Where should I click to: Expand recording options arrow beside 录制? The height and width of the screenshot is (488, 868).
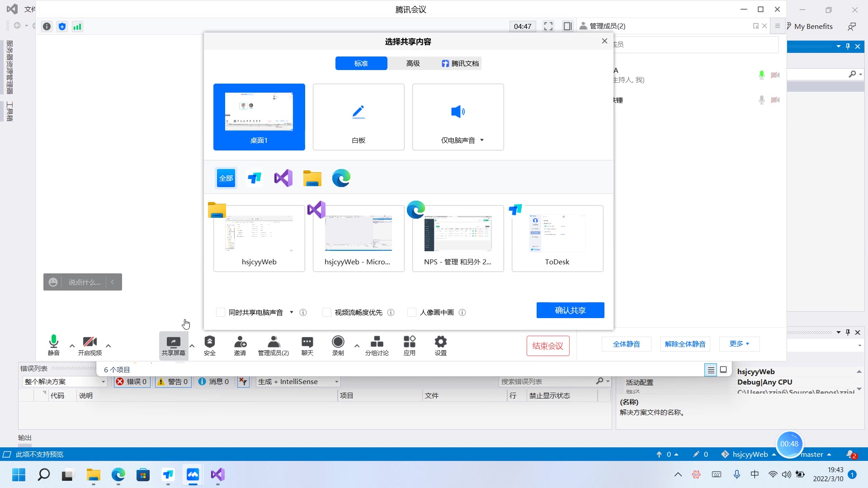pos(357,346)
